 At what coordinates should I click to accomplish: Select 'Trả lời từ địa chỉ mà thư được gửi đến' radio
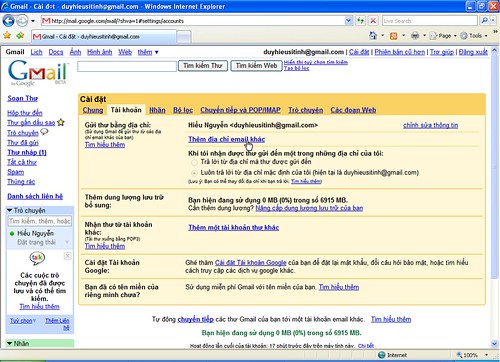click(194, 163)
